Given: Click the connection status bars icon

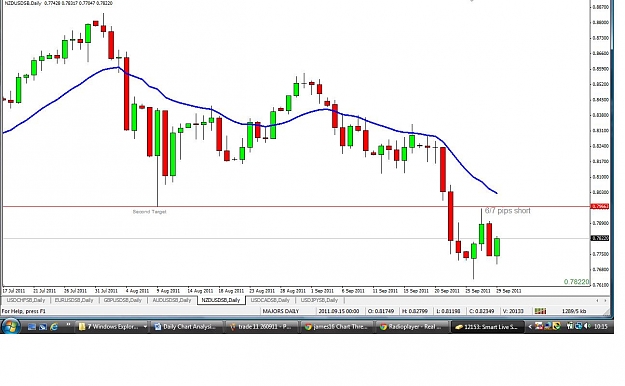Looking at the screenshot, I should point(540,311).
